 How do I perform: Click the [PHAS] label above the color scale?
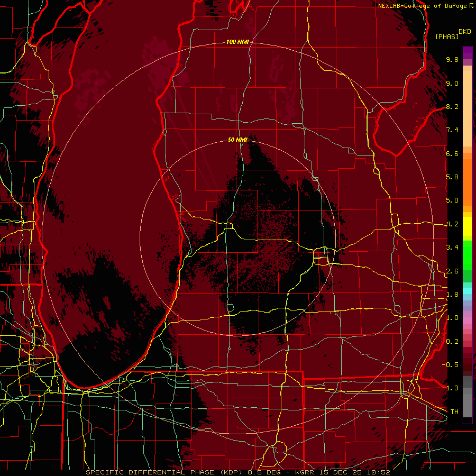click(447, 37)
